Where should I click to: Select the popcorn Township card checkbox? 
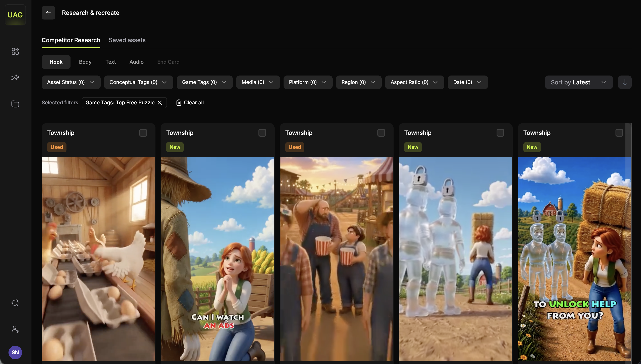point(381,133)
